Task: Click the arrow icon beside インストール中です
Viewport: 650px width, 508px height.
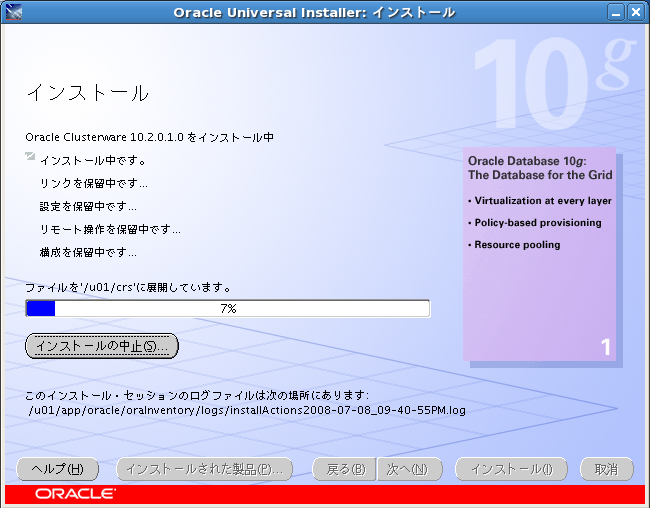Action: pyautogui.click(x=30, y=156)
